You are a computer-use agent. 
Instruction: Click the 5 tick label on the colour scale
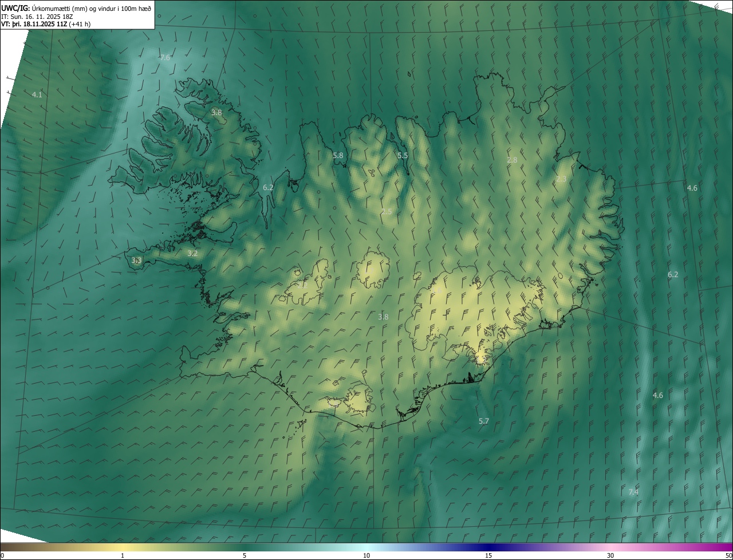click(x=245, y=556)
